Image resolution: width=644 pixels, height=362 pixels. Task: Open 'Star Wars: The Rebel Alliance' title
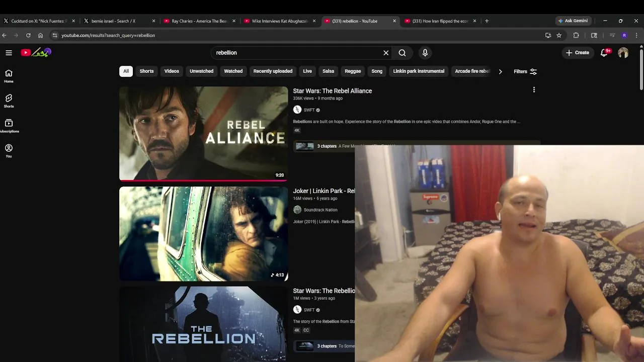(x=333, y=91)
